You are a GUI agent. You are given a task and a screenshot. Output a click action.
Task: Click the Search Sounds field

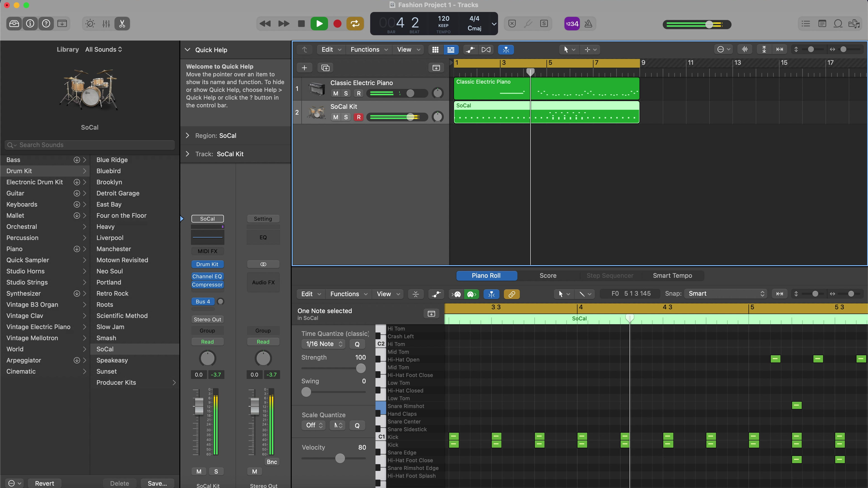[90, 145]
